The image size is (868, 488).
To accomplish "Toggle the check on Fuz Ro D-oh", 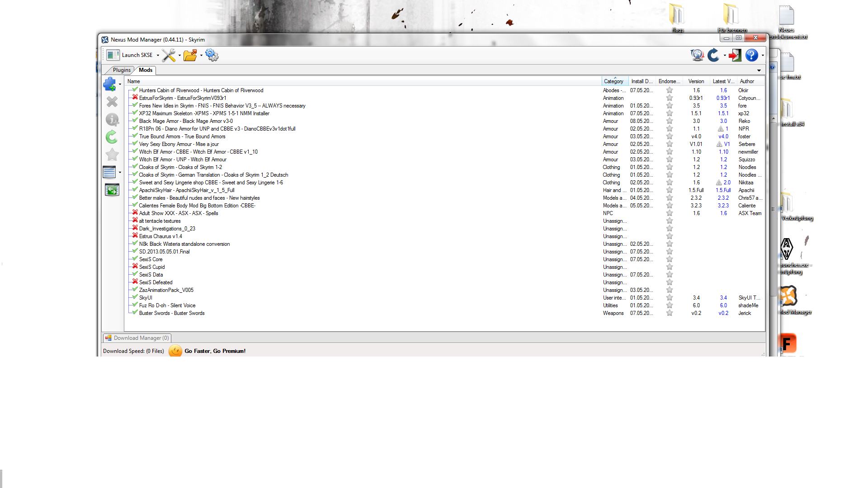I will click(135, 305).
